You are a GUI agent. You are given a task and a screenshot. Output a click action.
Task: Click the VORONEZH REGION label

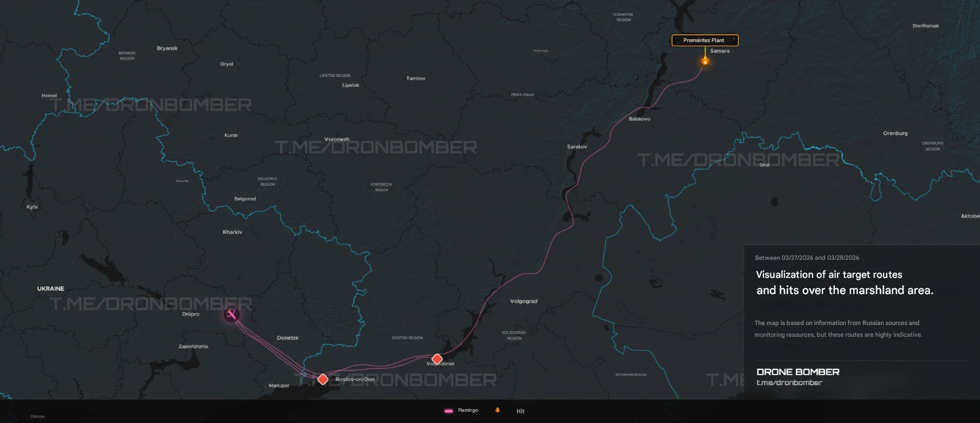pos(381,187)
